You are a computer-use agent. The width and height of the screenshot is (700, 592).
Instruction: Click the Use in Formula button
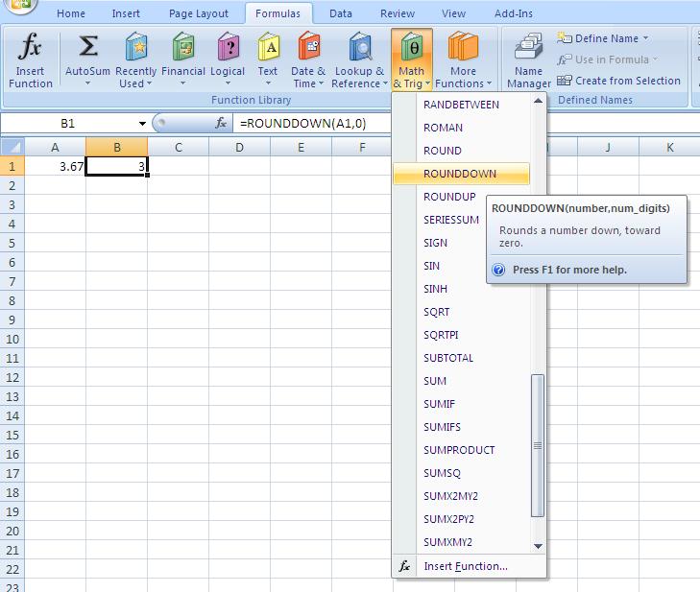607,59
